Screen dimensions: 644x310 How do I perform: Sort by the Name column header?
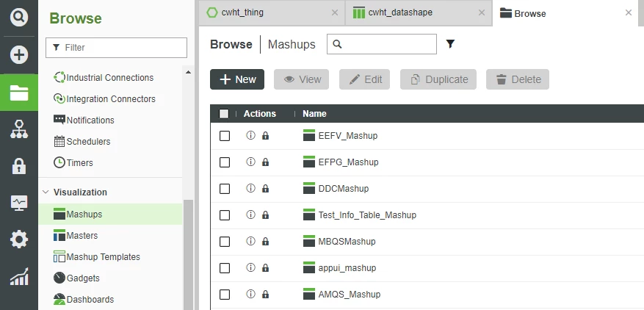tap(314, 113)
